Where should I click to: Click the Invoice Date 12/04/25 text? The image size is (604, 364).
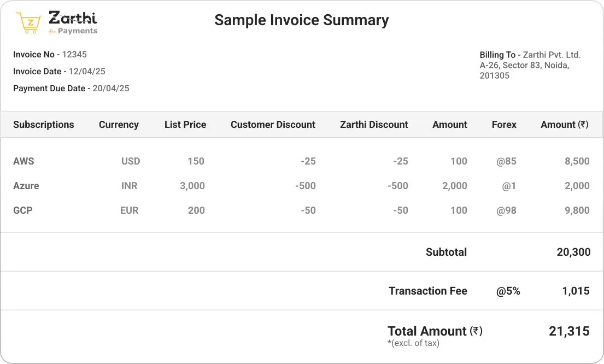tap(59, 72)
